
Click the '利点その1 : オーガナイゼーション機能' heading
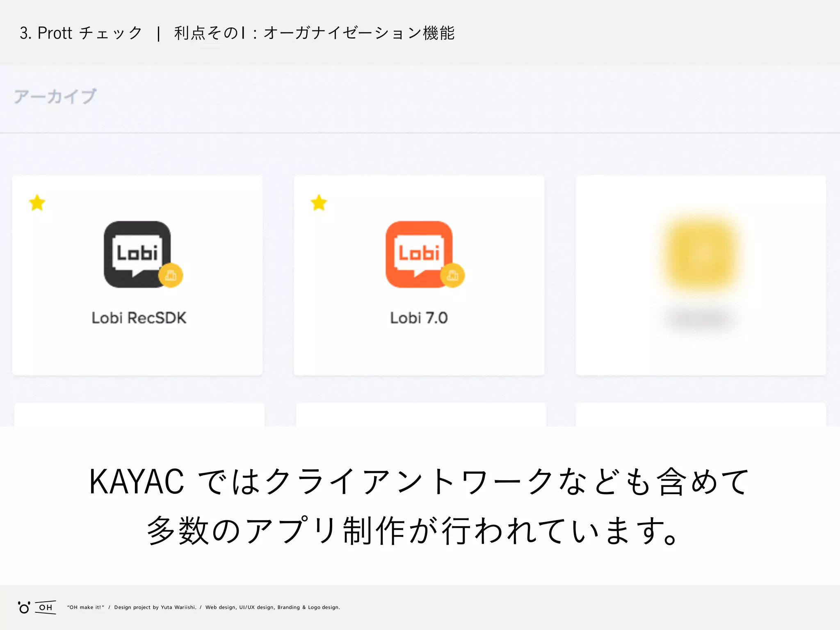click(x=315, y=33)
